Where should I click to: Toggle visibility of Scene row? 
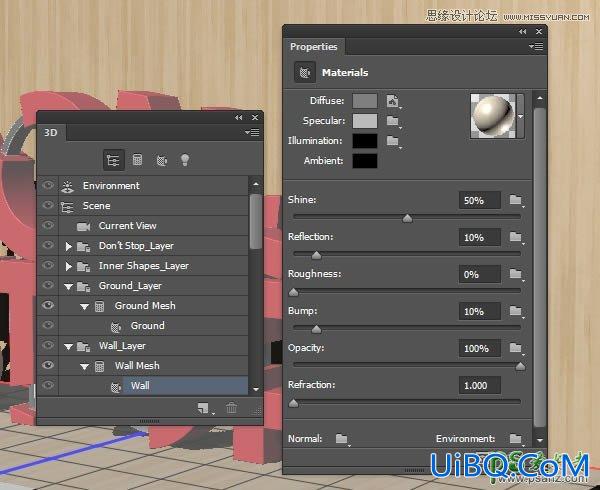(48, 205)
